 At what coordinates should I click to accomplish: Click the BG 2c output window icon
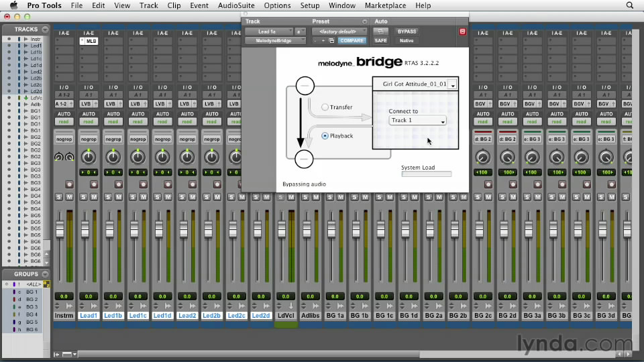[x=488, y=306]
